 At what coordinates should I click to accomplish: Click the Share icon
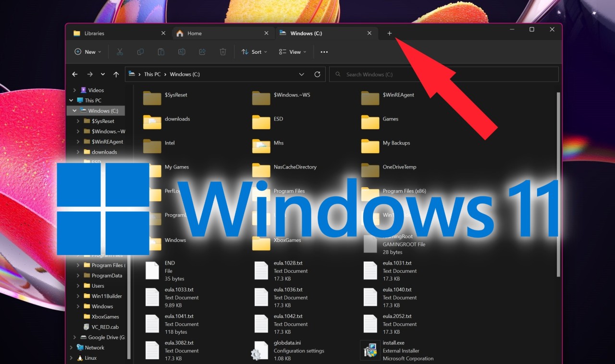click(x=202, y=52)
